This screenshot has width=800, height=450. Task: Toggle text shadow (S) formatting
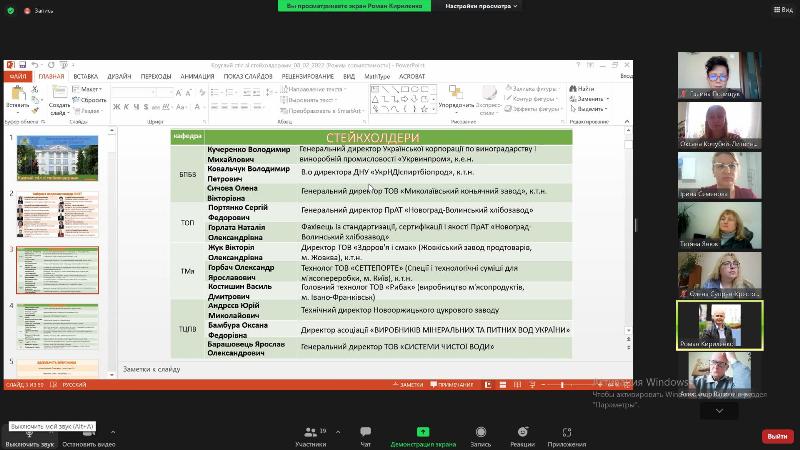point(146,107)
